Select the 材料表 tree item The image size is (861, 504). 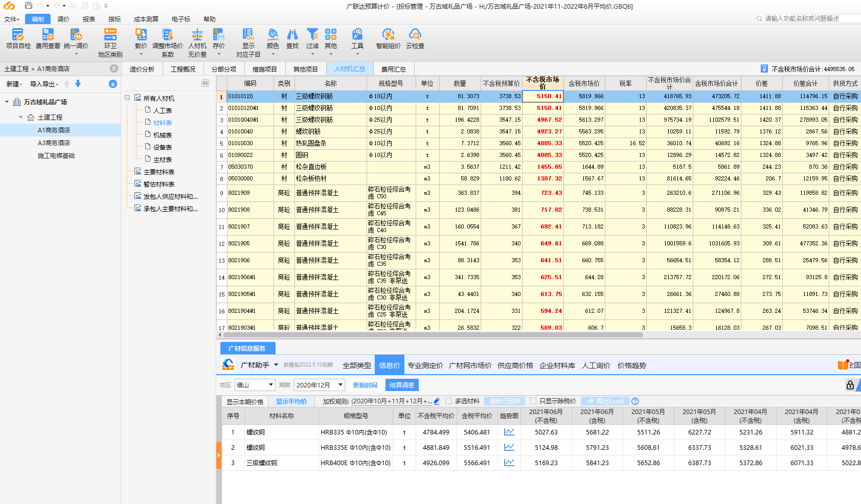(163, 123)
